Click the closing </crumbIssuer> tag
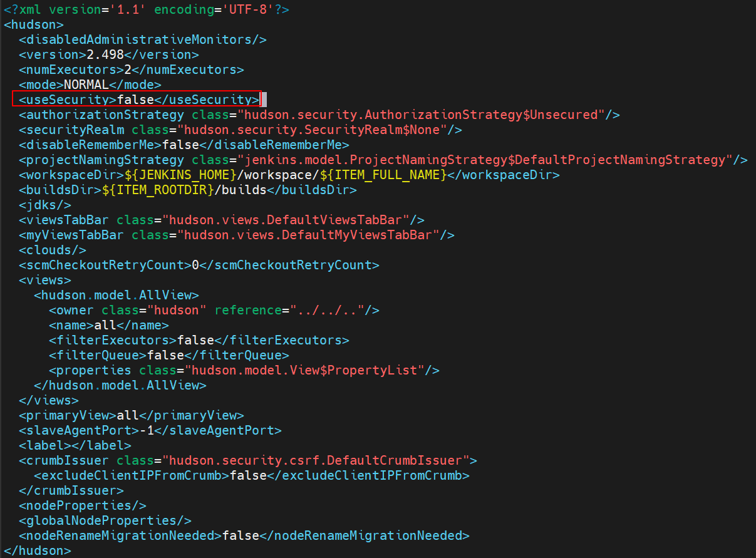 71,490
